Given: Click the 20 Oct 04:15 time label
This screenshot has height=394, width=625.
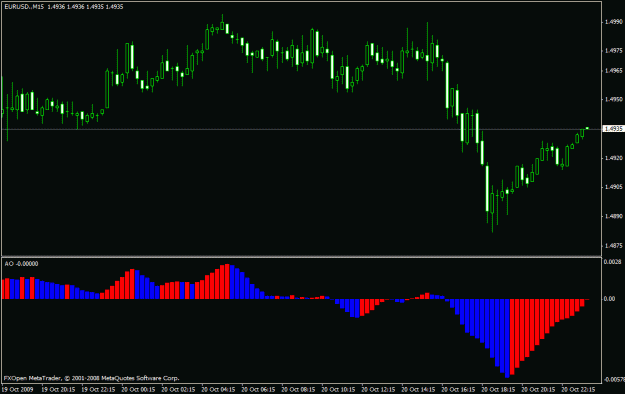Looking at the screenshot, I should point(218,389).
